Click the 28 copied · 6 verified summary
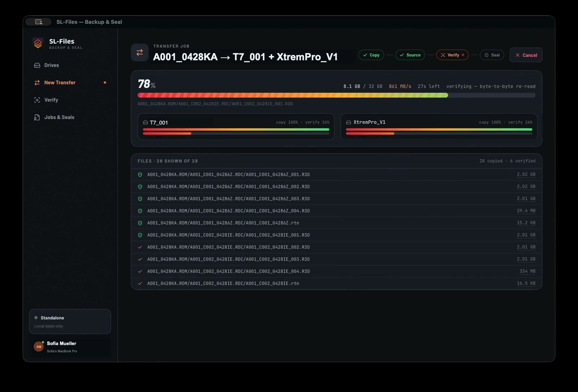578x392 pixels. pos(508,161)
